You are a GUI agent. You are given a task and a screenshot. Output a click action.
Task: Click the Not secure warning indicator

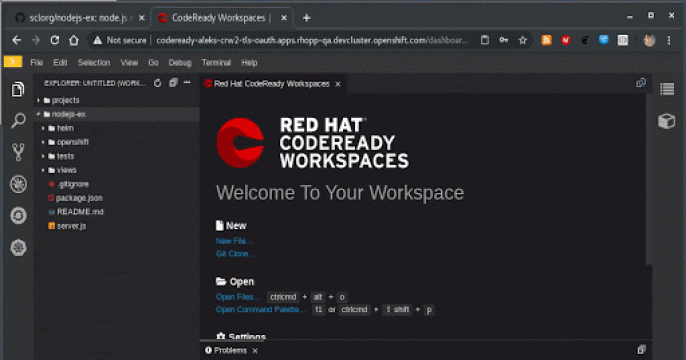pos(119,40)
